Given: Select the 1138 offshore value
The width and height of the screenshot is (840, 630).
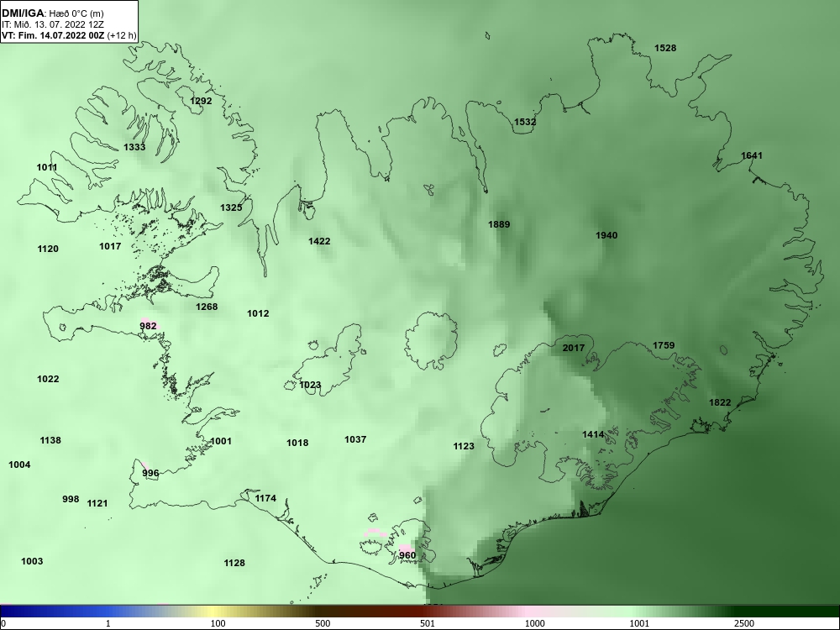Looking at the screenshot, I should pos(50,440).
